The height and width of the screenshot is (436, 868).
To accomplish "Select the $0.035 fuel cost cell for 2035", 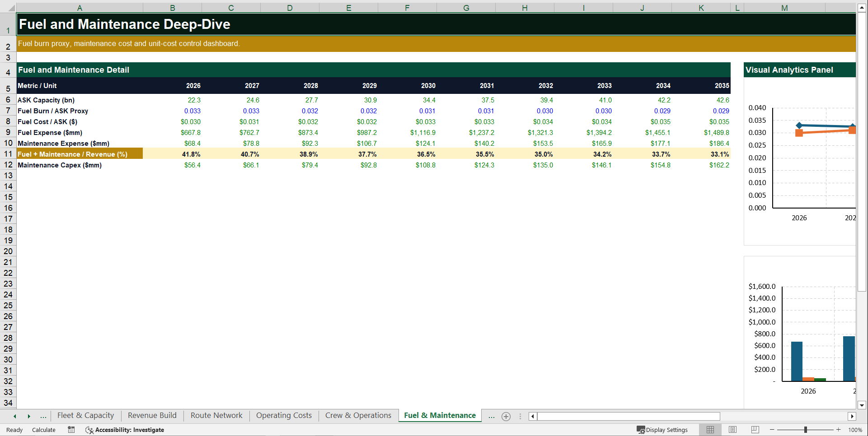I will point(701,122).
